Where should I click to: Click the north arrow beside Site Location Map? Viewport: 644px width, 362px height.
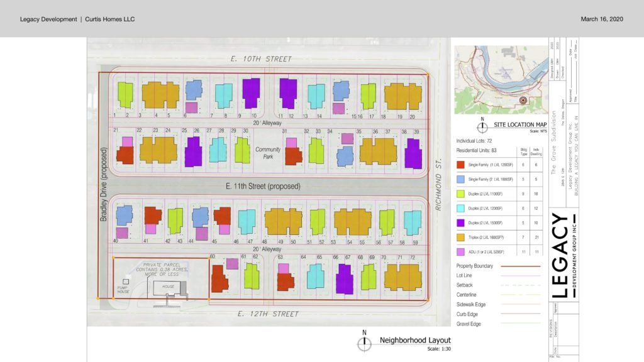[x=482, y=127]
